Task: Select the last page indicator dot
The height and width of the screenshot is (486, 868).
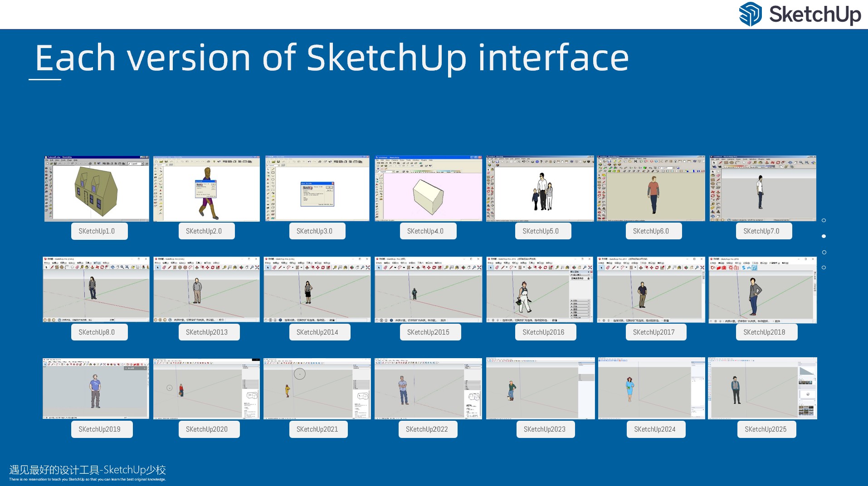Action: click(824, 267)
